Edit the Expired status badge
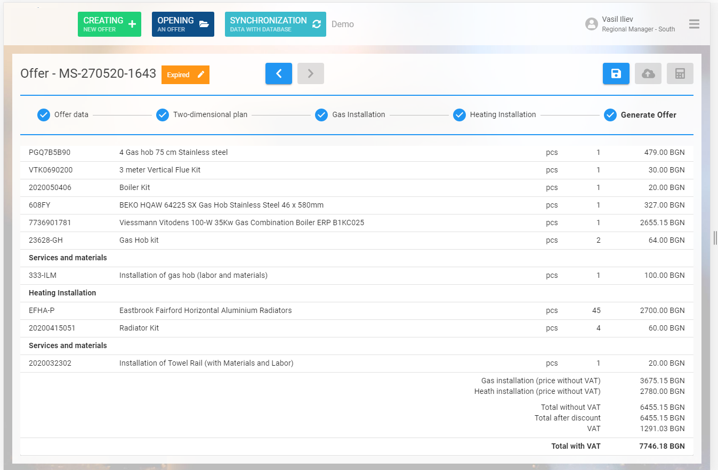Screen dimensions: 718x470 point(185,75)
